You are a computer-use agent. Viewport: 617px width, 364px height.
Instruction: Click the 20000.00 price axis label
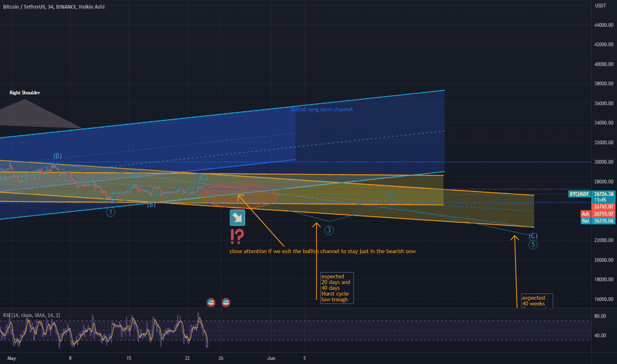pyautogui.click(x=604, y=260)
